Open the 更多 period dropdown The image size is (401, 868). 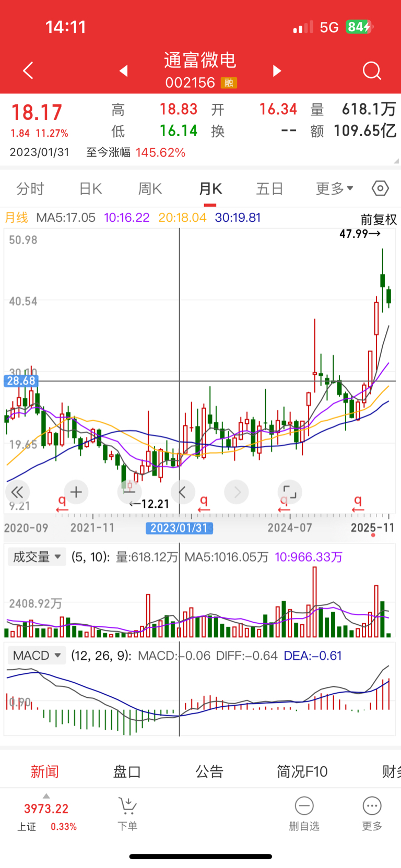click(335, 188)
